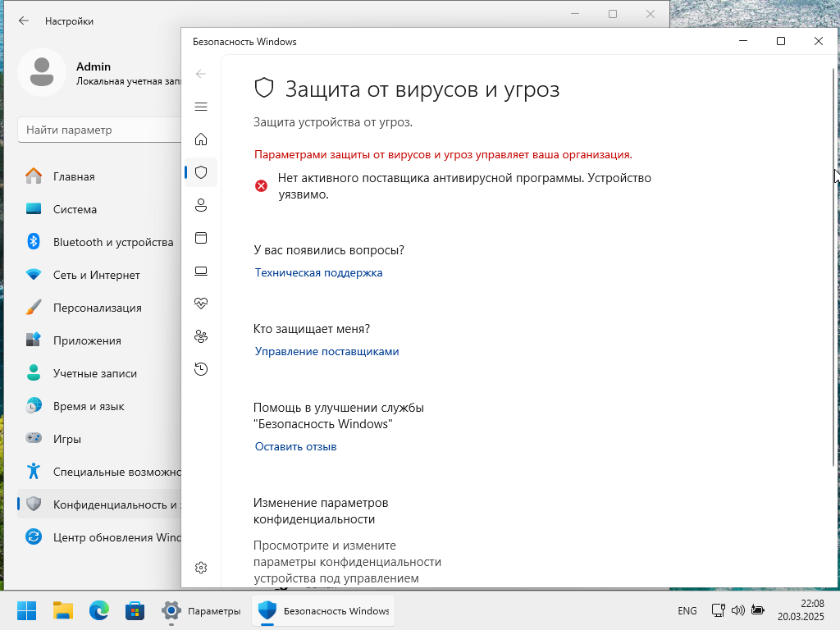
Task: Click the Admin user avatar
Action: (42, 72)
